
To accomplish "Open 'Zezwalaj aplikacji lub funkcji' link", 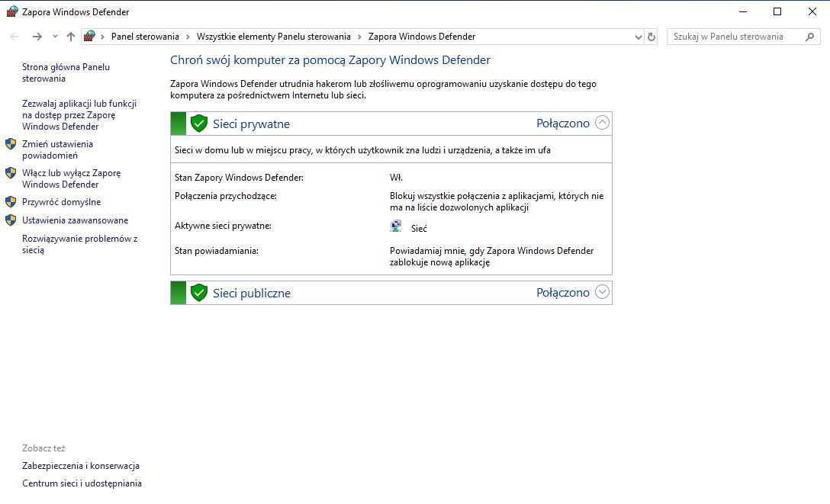I will tap(79, 115).
